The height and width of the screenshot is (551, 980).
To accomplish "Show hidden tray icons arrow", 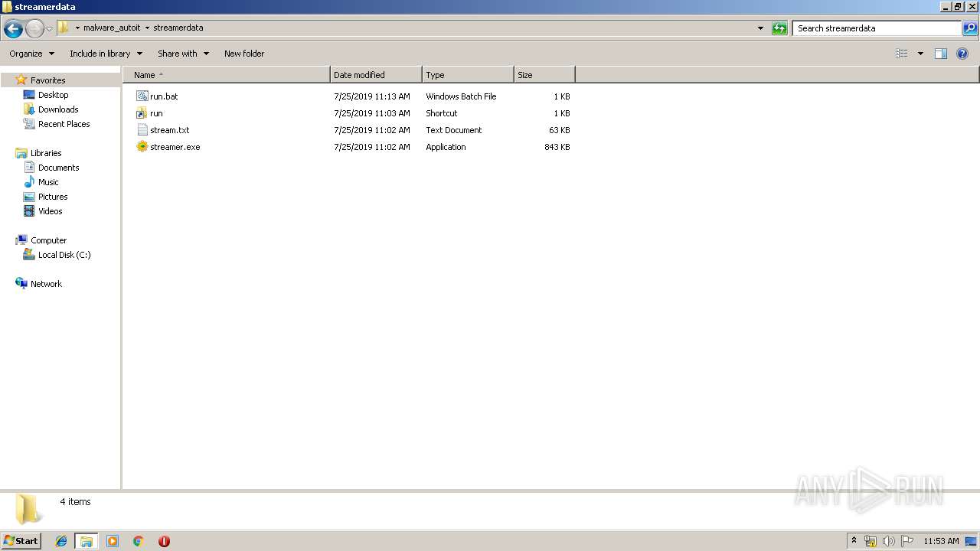I will point(854,541).
